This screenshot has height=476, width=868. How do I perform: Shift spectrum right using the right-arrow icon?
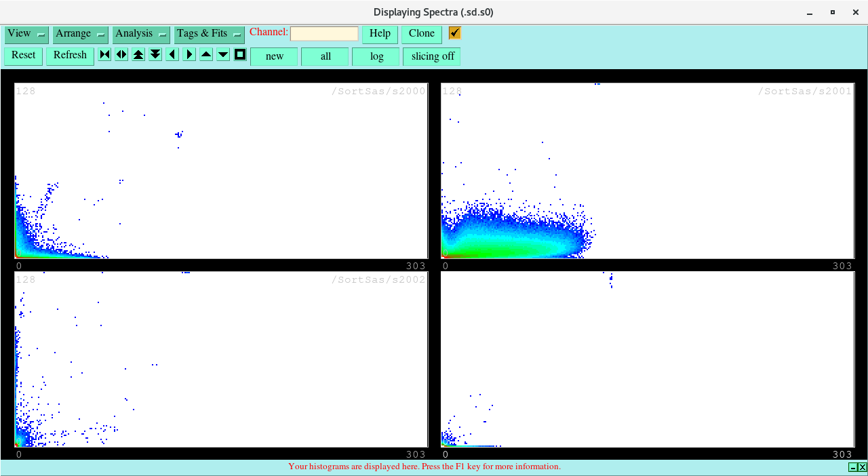189,54
